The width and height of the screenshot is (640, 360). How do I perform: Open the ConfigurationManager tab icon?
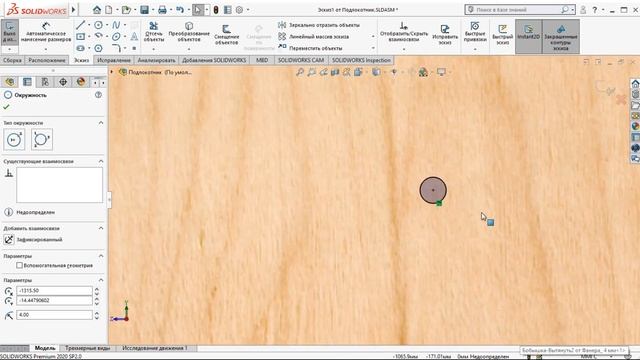coord(45,82)
